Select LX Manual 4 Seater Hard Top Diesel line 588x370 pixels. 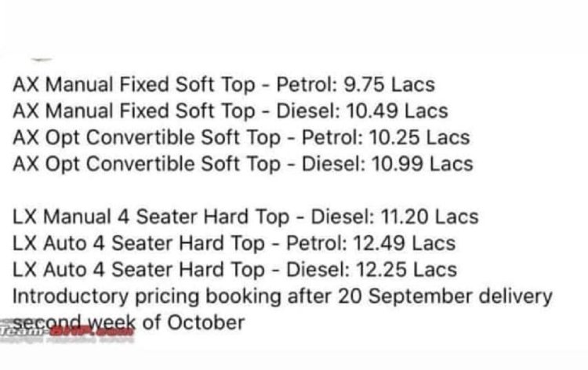point(245,216)
